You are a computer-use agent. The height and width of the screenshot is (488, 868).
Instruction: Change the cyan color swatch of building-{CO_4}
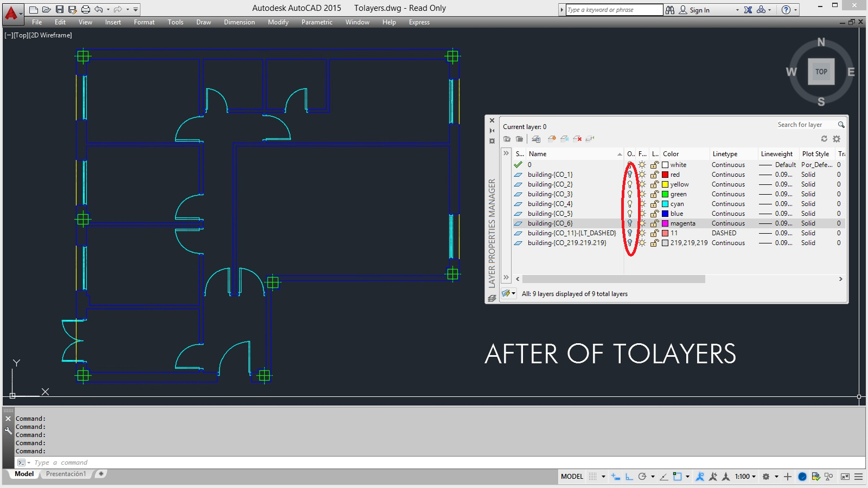[665, 204]
